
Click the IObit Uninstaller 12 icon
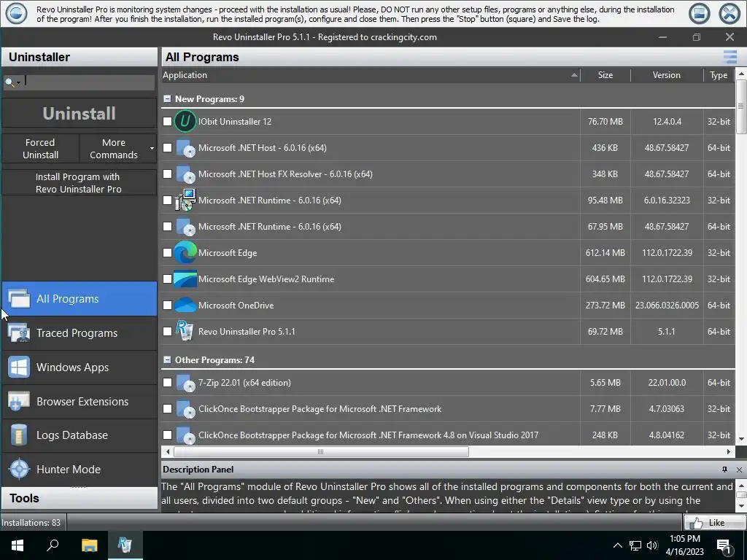pyautogui.click(x=185, y=121)
